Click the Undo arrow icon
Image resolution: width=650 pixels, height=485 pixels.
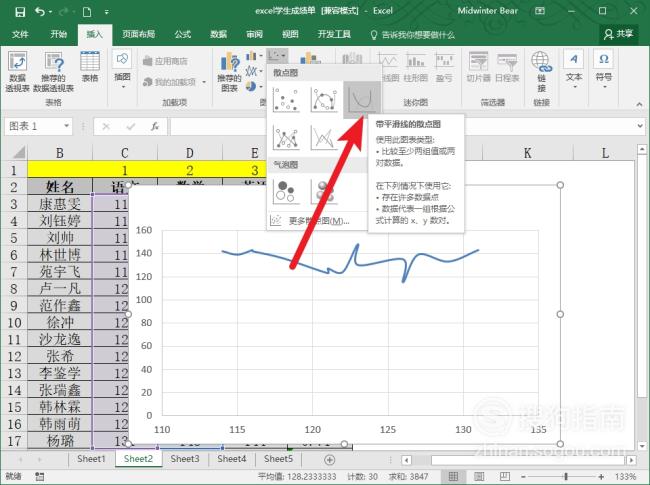40,12
